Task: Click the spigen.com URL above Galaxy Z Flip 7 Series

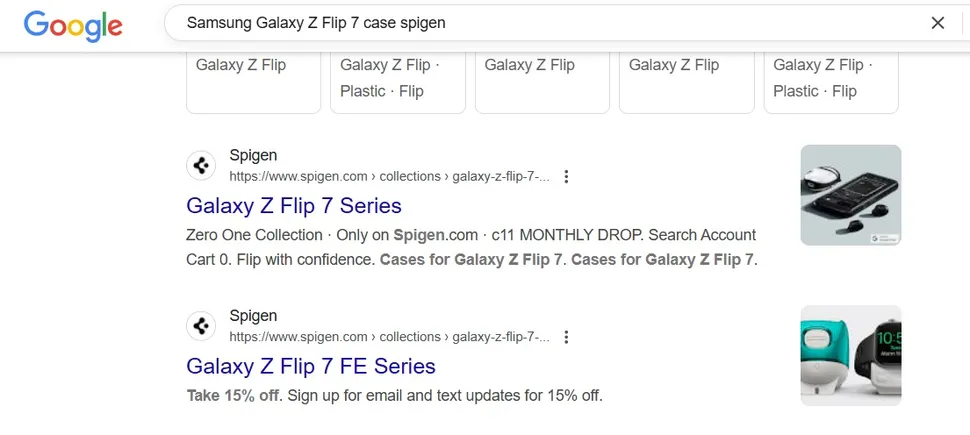Action: [389, 177]
